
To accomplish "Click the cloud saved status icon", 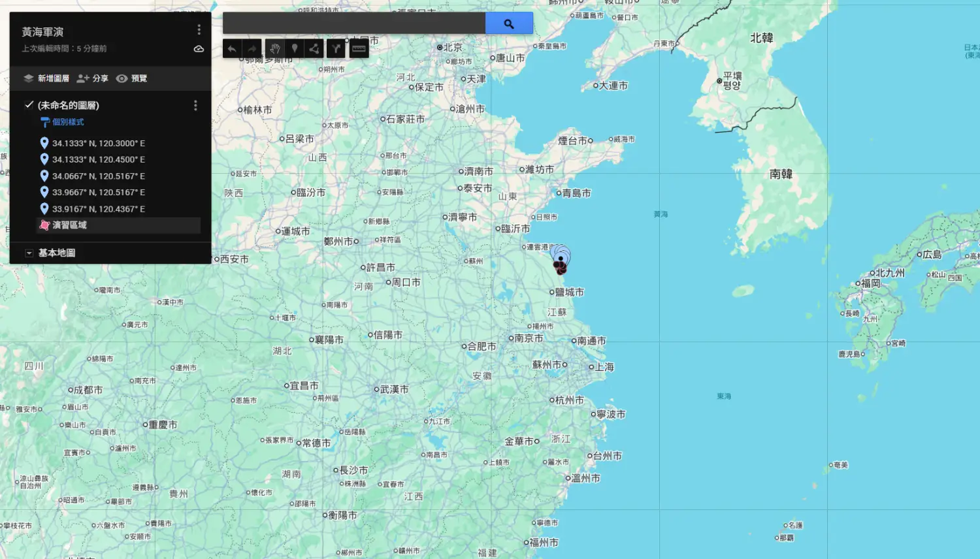I will tap(199, 49).
